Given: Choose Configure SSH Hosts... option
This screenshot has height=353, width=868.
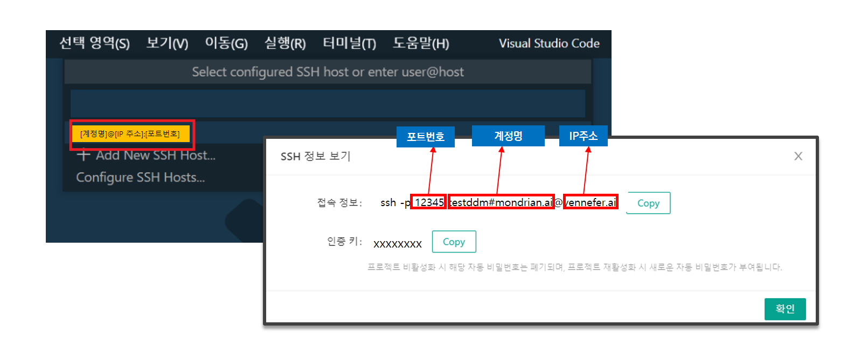Looking at the screenshot, I should (141, 178).
